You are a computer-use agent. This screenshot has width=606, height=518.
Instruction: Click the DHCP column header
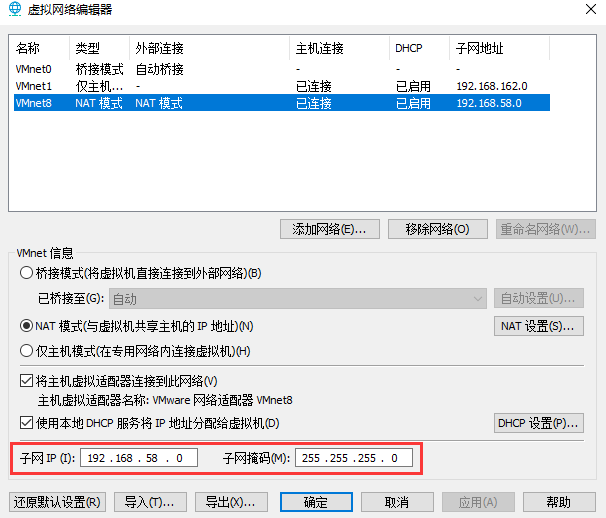[x=419, y=48]
